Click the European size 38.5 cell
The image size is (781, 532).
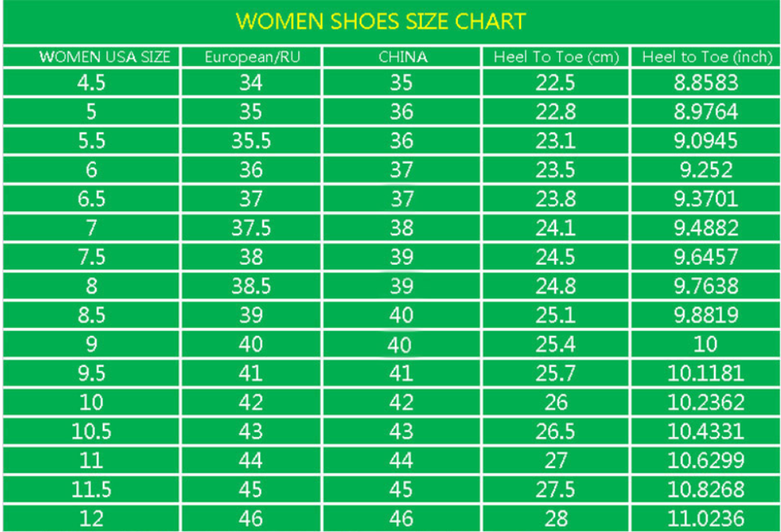(x=250, y=286)
